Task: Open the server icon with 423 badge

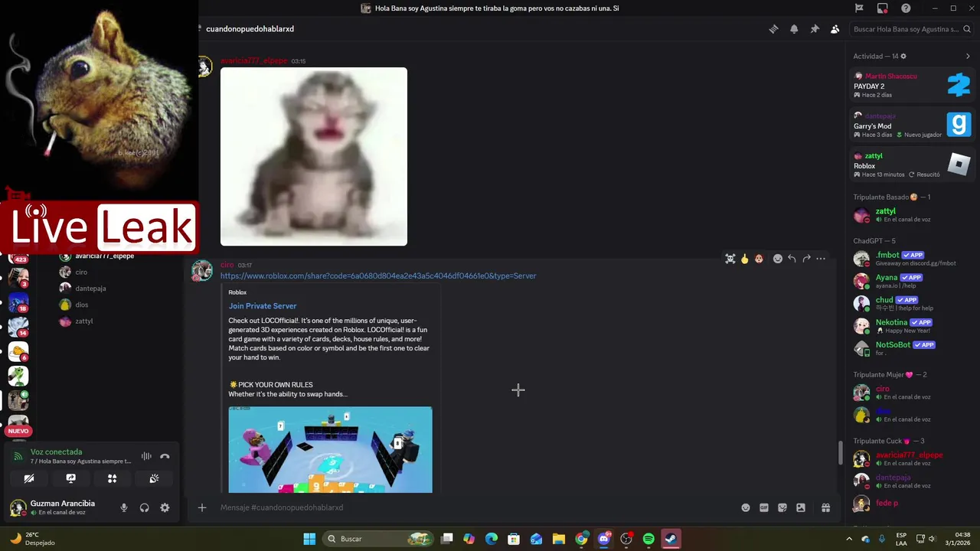Action: pyautogui.click(x=18, y=257)
